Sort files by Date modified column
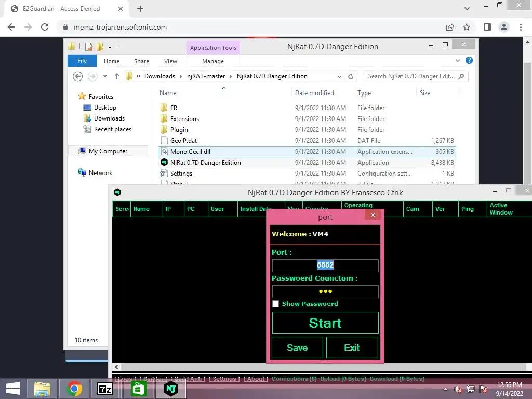 (314, 93)
